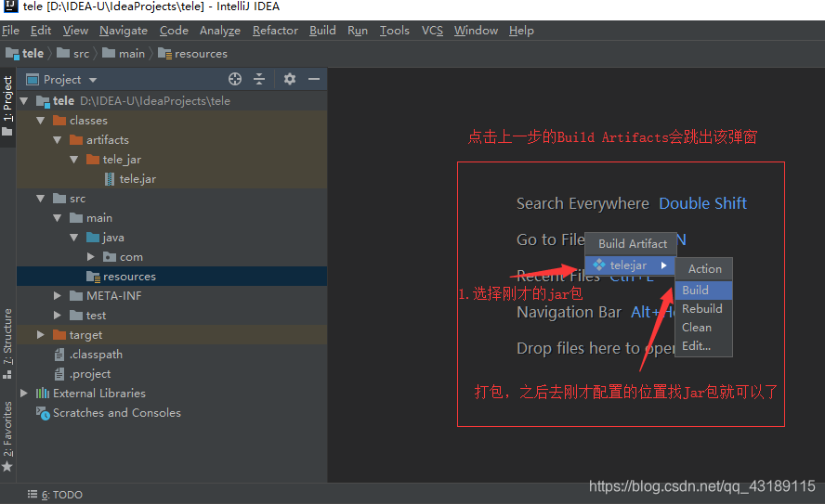825x504 pixels.
Task: Click the com package folder icon
Action: (110, 257)
